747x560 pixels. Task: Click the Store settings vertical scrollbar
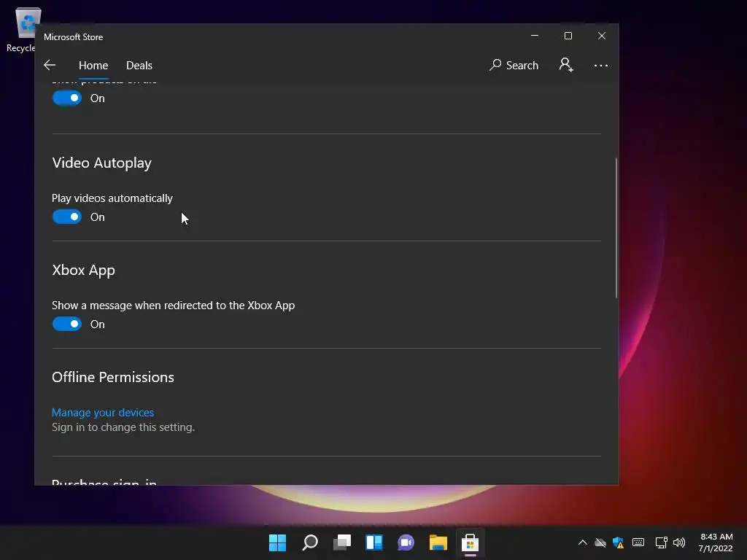tap(616, 227)
